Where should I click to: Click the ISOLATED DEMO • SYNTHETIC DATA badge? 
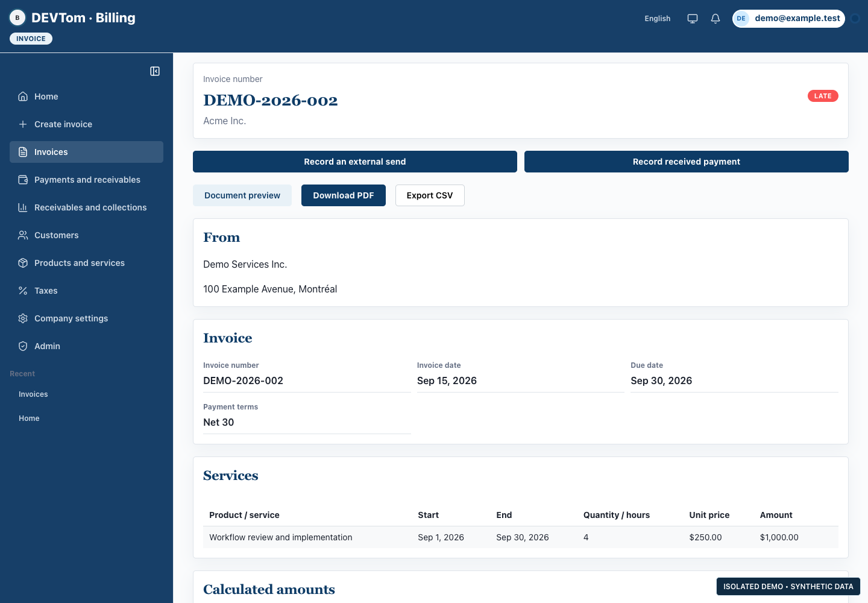pos(788,587)
